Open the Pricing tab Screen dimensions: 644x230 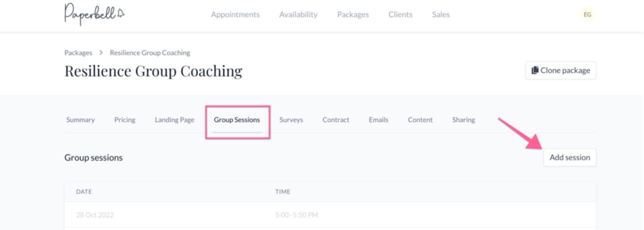pos(125,120)
